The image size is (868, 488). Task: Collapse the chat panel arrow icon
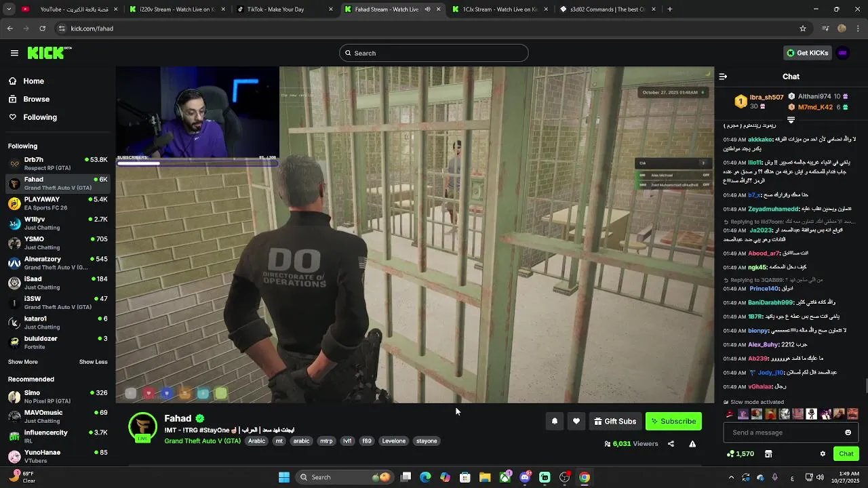click(723, 77)
